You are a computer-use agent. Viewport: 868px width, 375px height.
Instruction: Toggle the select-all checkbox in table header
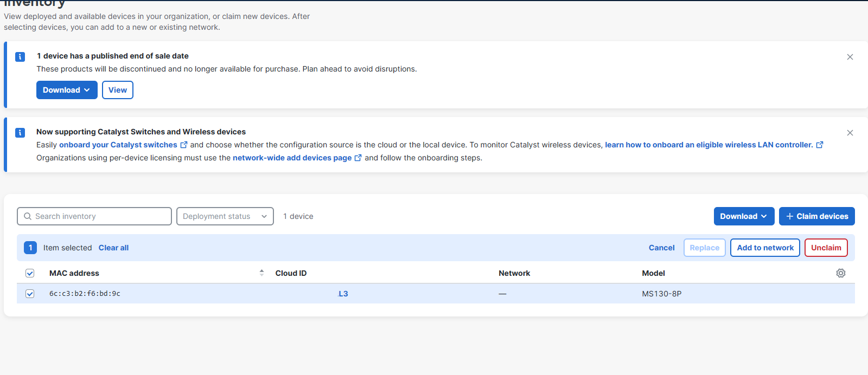30,273
